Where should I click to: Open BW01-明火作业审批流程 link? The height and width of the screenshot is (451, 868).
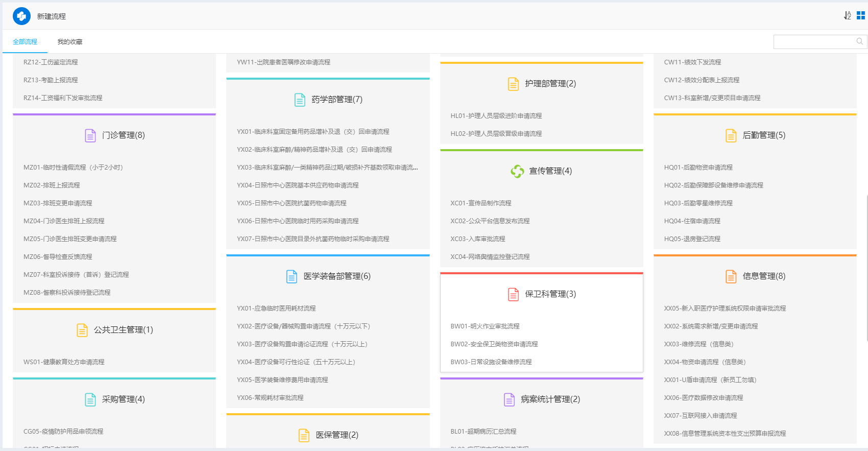pos(485,326)
